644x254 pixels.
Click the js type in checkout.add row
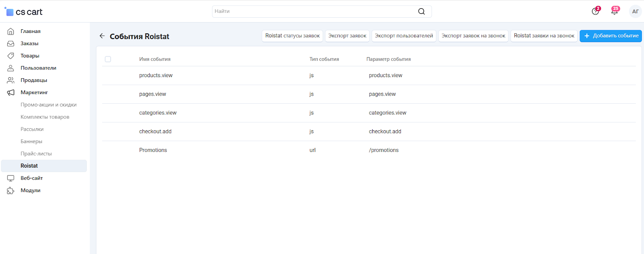click(312, 131)
